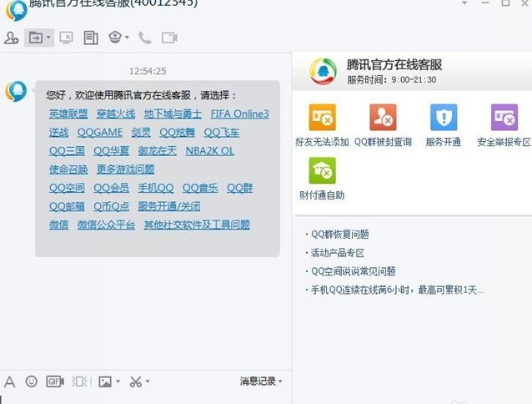Open the 消息记录 message history dropdown
Screen dimensions: 532x404
point(261,381)
